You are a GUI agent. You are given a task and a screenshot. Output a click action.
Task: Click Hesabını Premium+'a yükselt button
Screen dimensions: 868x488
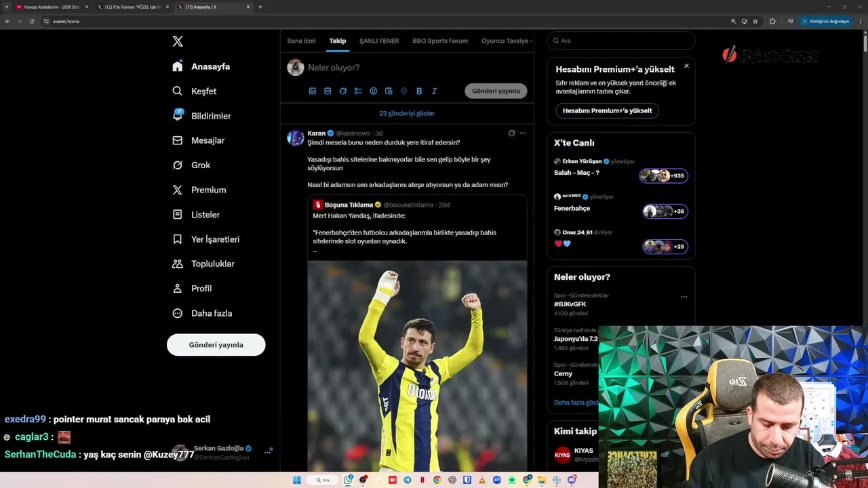(x=607, y=110)
